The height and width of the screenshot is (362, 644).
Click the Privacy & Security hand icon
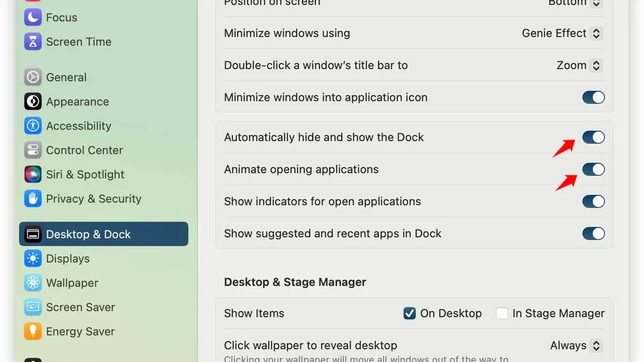click(x=33, y=199)
